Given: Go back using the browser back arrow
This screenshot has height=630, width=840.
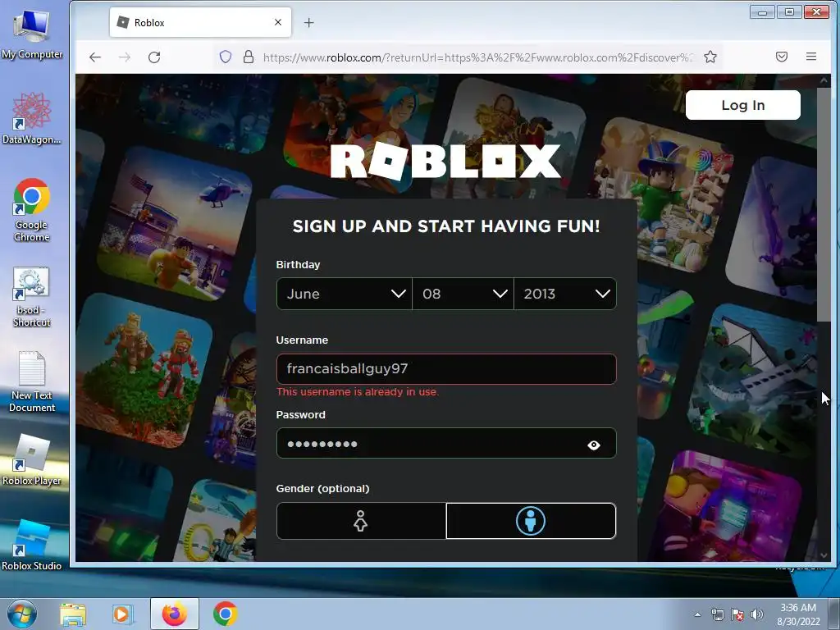Looking at the screenshot, I should [95, 57].
